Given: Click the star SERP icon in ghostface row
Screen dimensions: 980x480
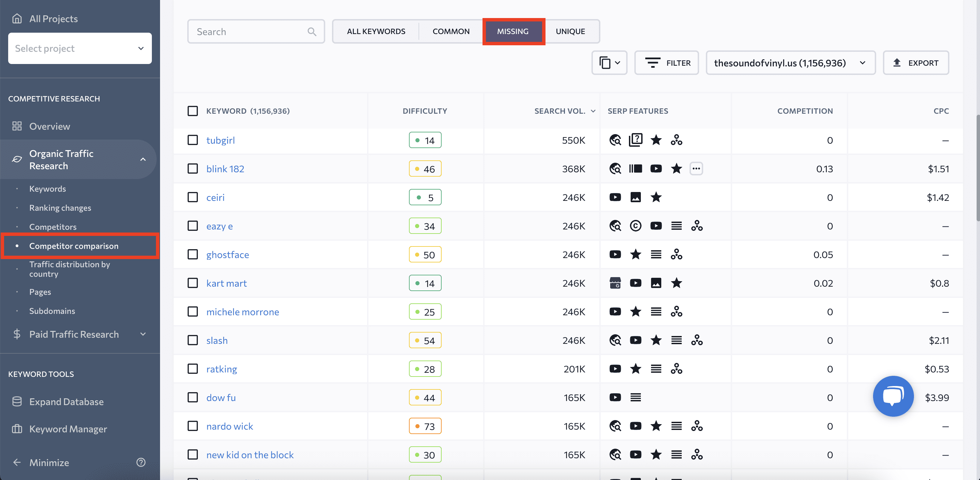Looking at the screenshot, I should [635, 254].
